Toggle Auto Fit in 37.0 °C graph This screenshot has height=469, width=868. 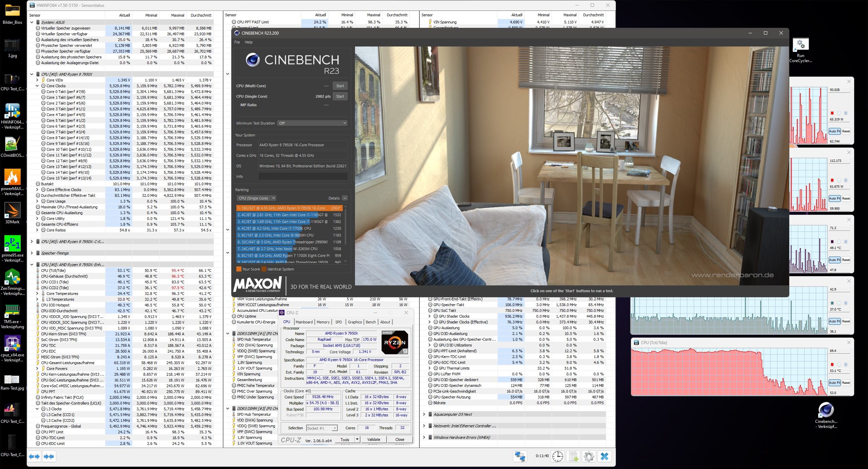834,321
